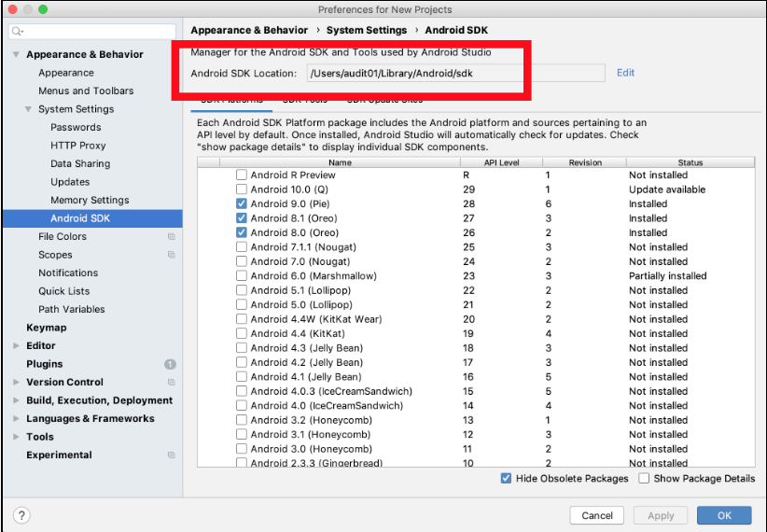Click the 'Partially installed' status text
The width and height of the screenshot is (767, 532).
tap(668, 276)
